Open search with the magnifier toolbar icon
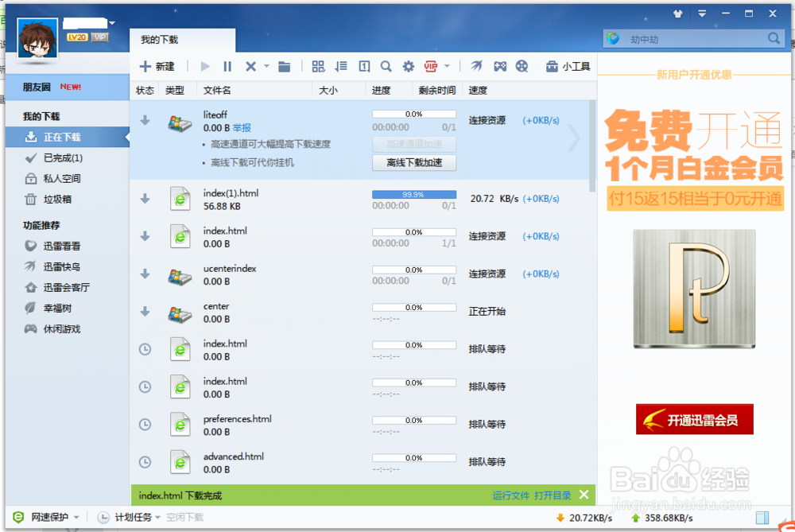The width and height of the screenshot is (795, 532). [x=386, y=67]
